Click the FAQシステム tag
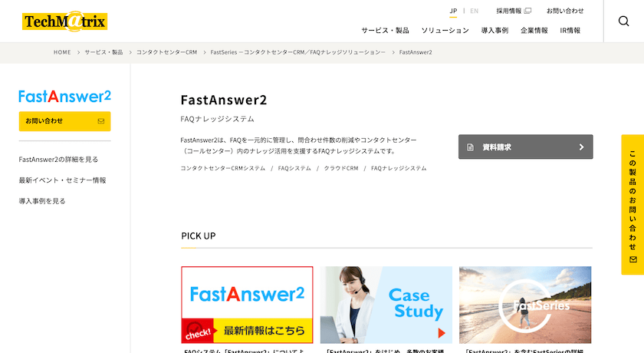This screenshot has width=644, height=353. click(x=294, y=168)
